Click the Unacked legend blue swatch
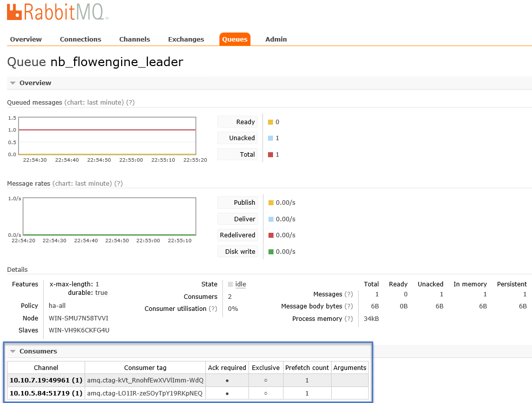Screen dimensions: 532x403 [271, 138]
